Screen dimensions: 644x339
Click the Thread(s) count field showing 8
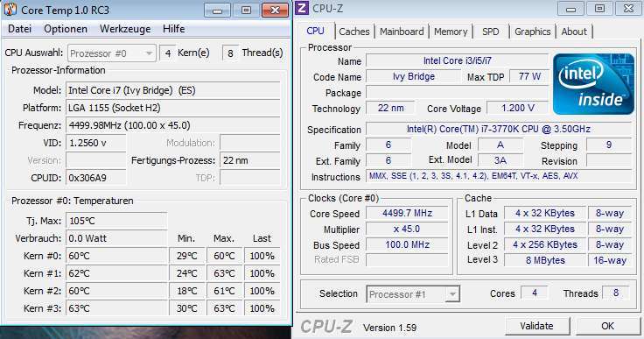[x=230, y=53]
